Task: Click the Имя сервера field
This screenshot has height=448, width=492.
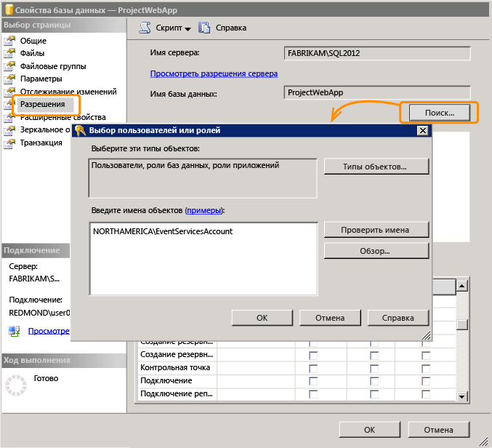Action: pos(377,53)
